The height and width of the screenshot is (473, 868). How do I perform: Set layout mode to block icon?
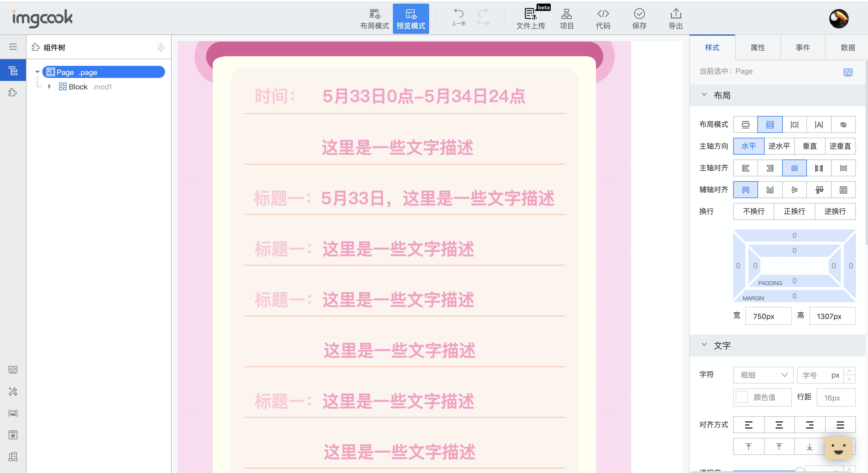(x=745, y=124)
